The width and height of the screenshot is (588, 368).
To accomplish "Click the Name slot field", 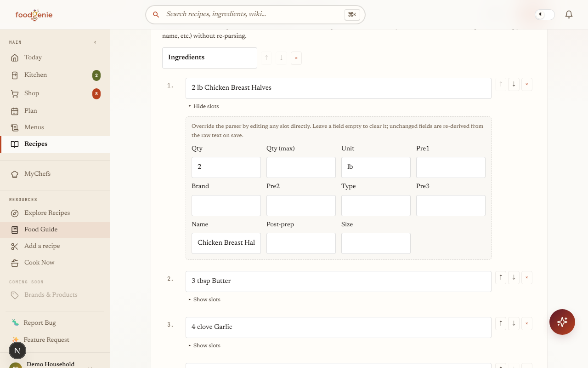I will (x=226, y=243).
